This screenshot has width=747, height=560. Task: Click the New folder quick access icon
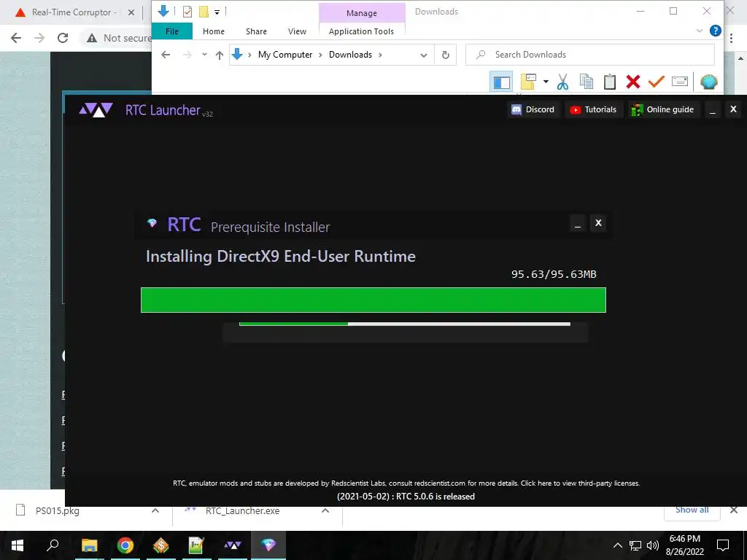(x=204, y=12)
